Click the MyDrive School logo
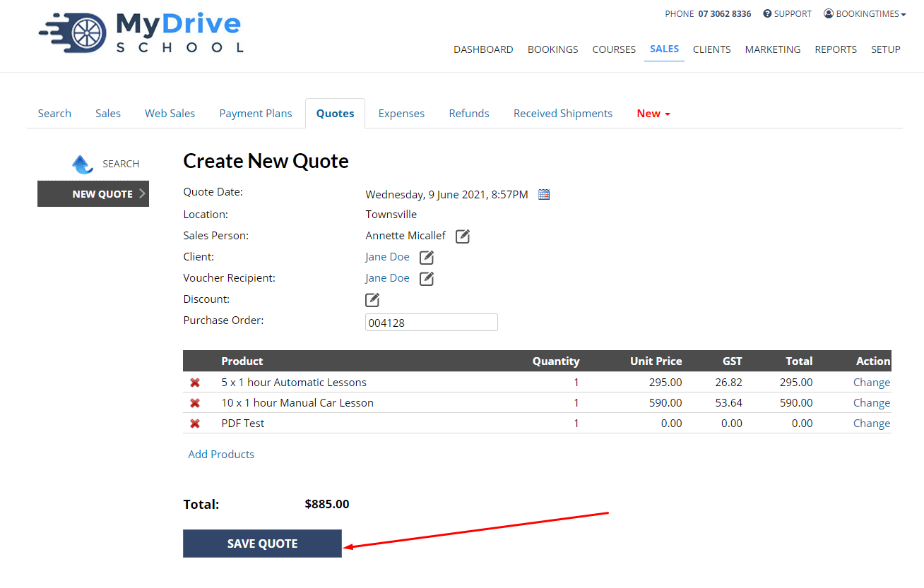924x588 pixels. point(141,32)
